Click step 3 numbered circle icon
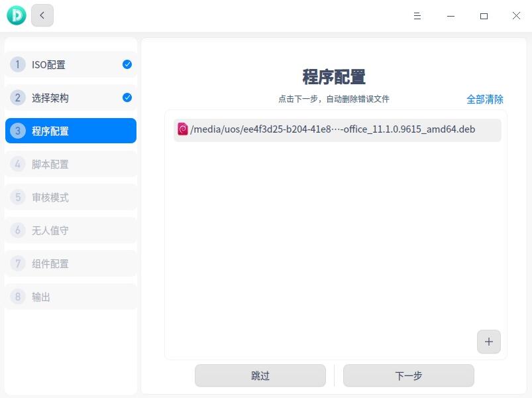Viewport: 532px width, 398px height. pos(17,131)
